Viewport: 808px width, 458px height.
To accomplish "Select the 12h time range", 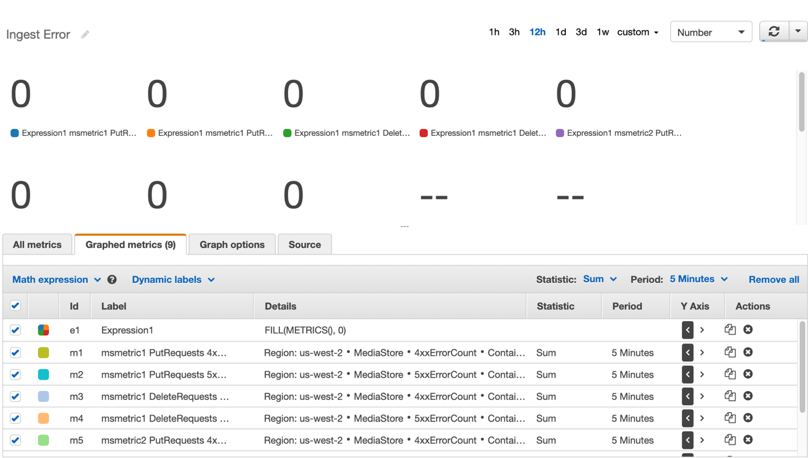I will pos(537,32).
